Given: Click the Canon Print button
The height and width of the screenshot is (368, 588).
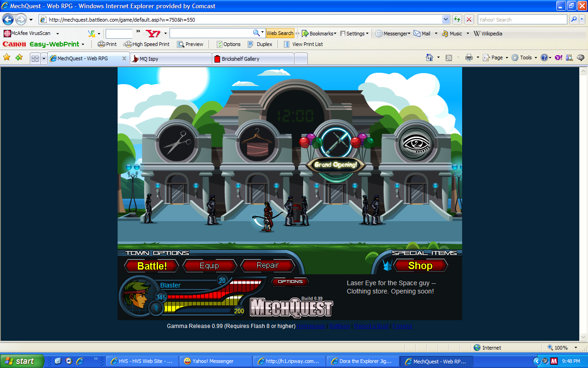Looking at the screenshot, I should click(x=107, y=45).
